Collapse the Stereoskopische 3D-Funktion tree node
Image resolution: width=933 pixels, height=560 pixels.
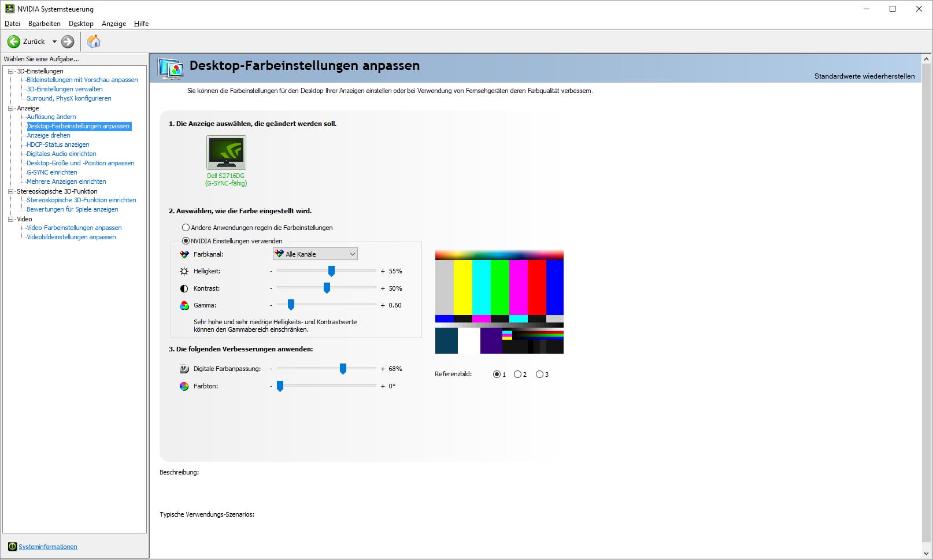tap(10, 191)
